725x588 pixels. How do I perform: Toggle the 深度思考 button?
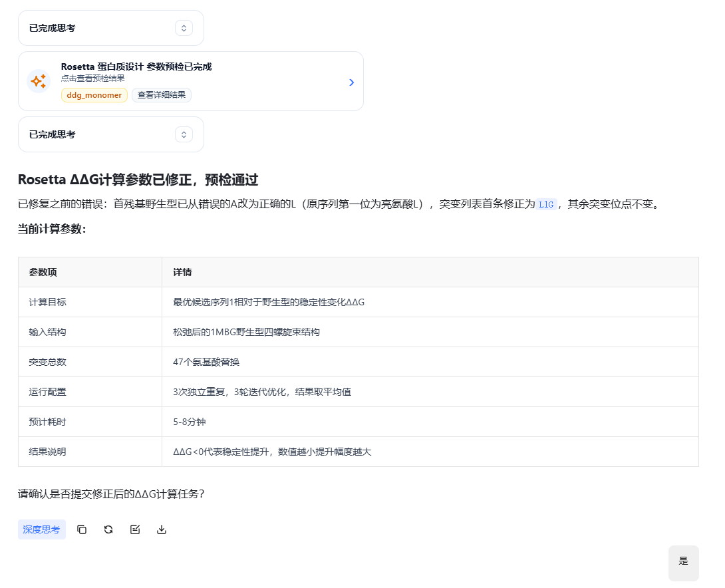pos(42,529)
